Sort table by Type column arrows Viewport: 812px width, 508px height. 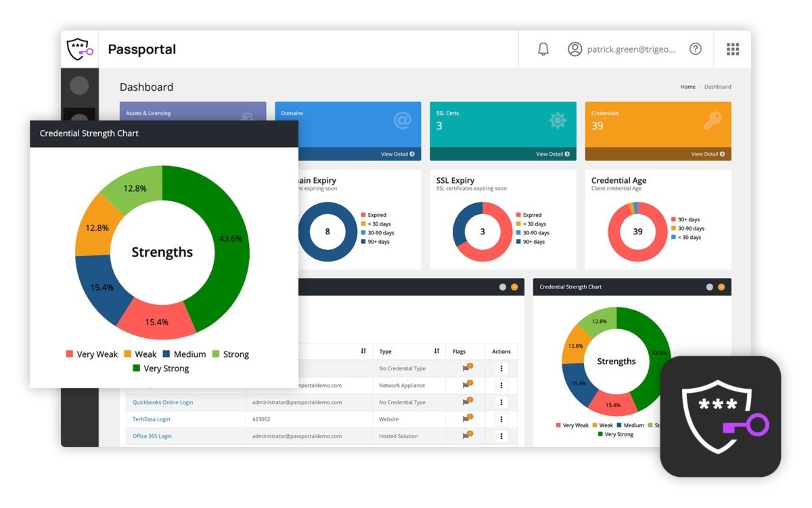tap(436, 351)
